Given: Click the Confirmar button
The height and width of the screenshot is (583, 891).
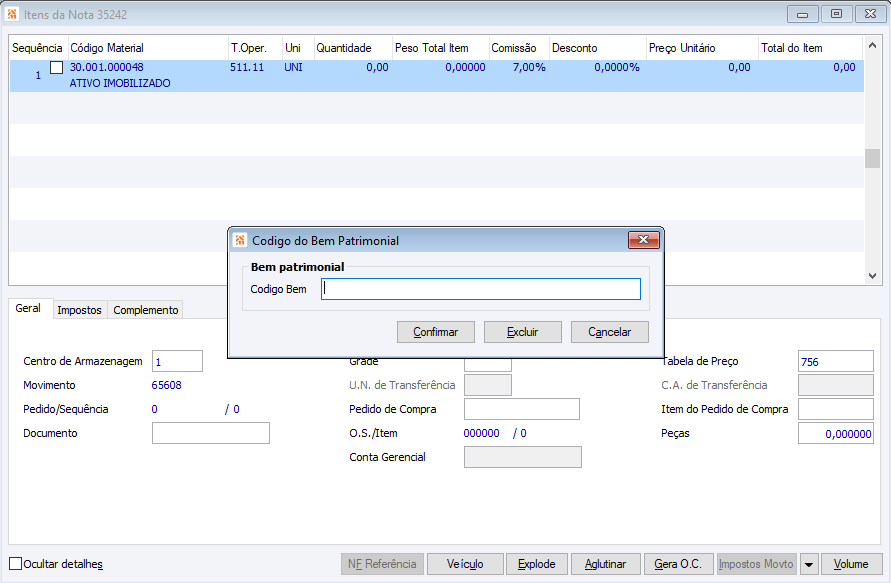Looking at the screenshot, I should (436, 332).
